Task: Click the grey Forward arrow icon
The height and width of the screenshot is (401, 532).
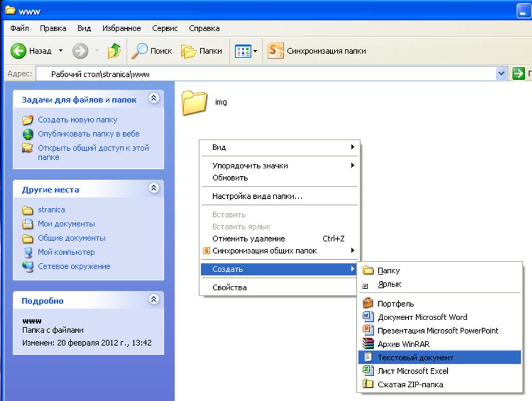Action: click(x=80, y=51)
